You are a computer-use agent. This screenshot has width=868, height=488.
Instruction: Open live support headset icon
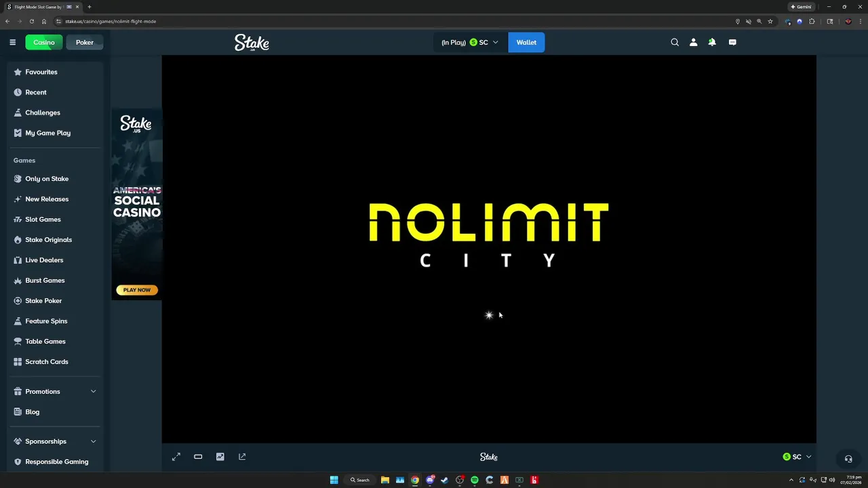click(848, 459)
